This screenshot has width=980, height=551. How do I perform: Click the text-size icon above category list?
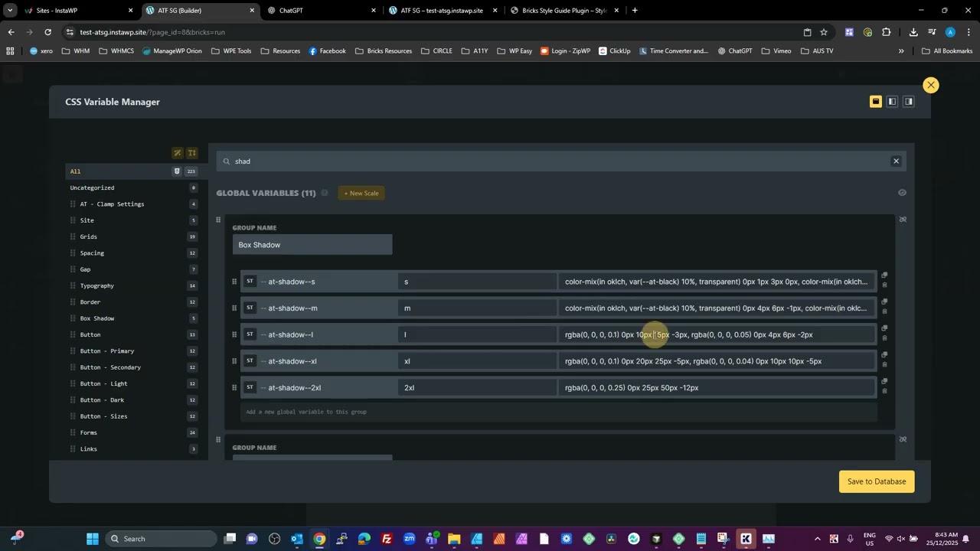click(192, 153)
